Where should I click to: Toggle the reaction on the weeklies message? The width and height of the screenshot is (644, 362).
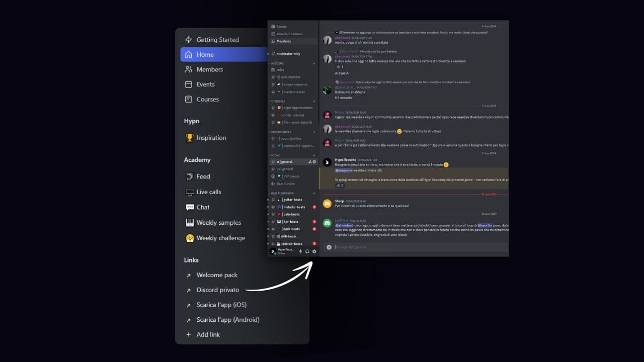pos(340,185)
